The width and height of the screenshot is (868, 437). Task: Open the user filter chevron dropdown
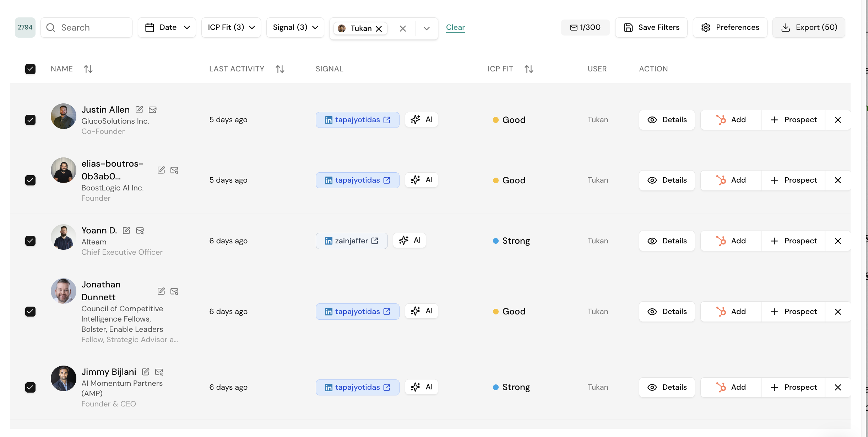pos(427,28)
